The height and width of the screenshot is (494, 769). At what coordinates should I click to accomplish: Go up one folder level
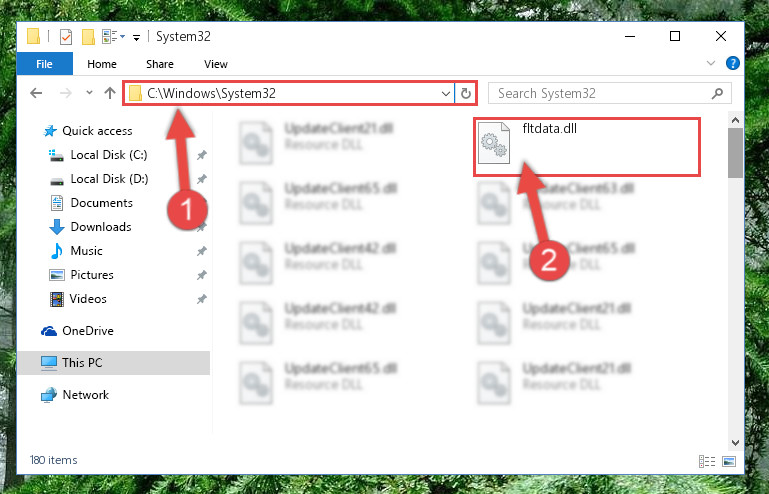[110, 93]
